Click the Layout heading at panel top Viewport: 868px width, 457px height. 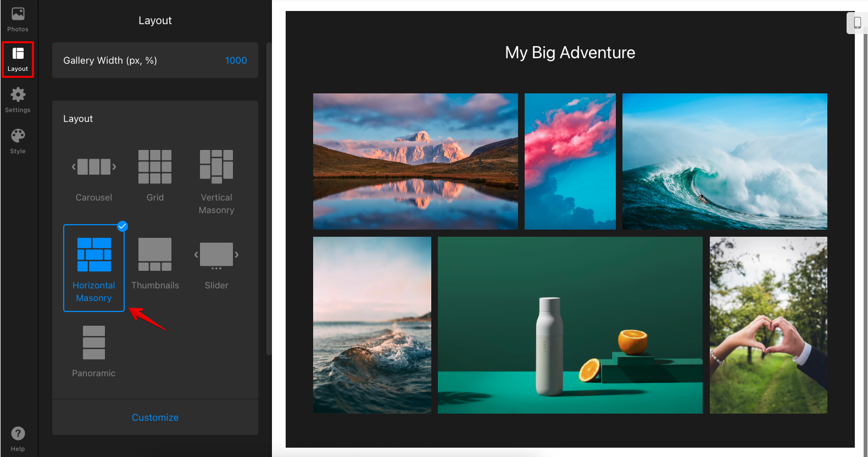[x=155, y=20]
